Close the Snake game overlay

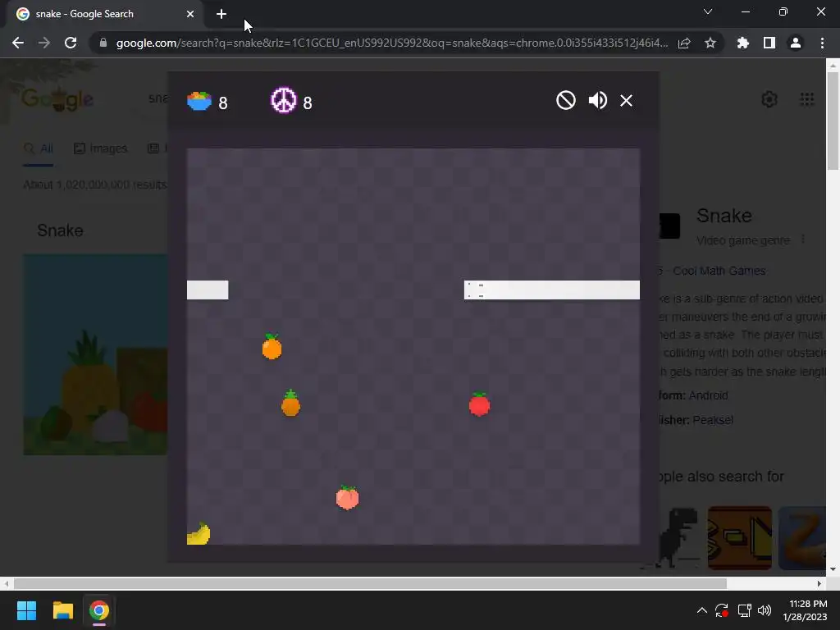tap(626, 100)
